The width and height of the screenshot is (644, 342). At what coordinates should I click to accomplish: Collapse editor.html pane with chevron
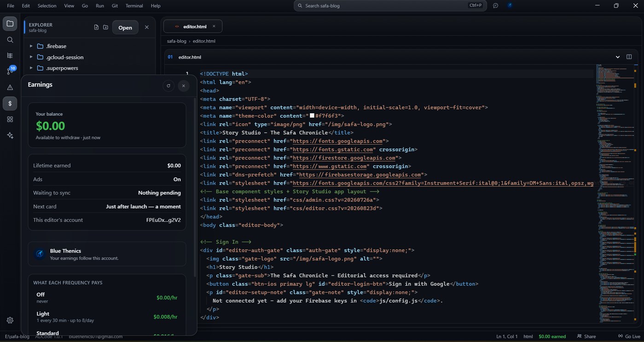tap(618, 57)
